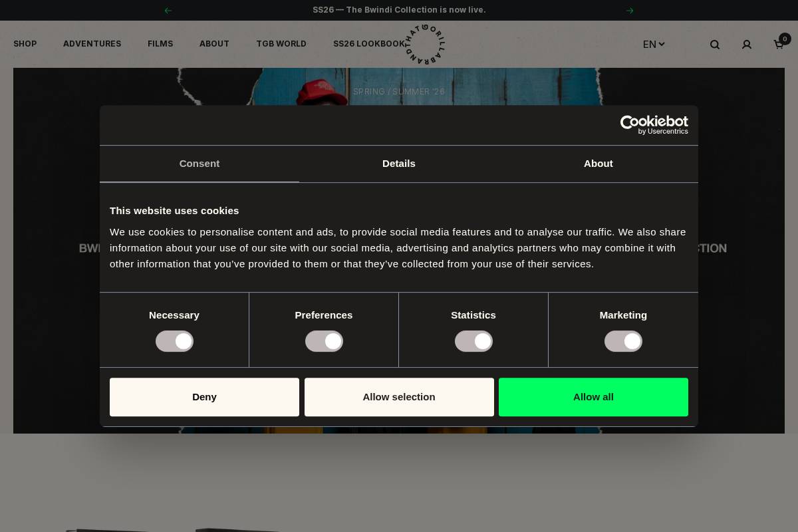Screen dimensions: 798x532
Task: Switch to the About tab
Action: click(598, 164)
